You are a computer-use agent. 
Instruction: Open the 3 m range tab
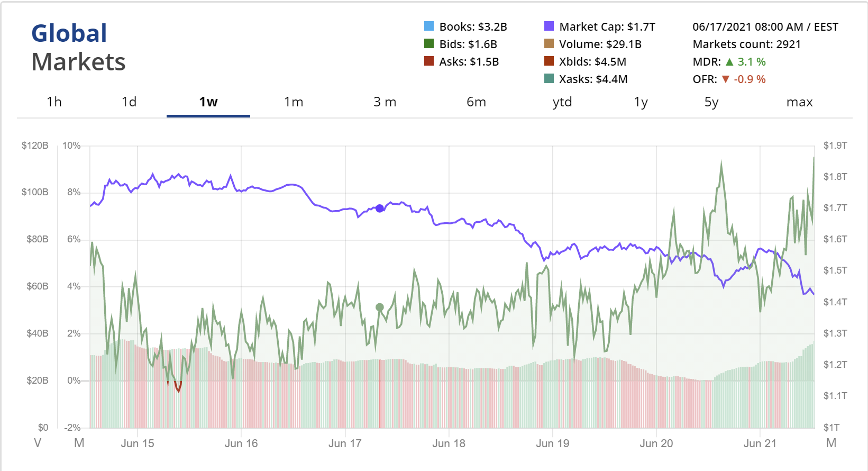pos(385,102)
